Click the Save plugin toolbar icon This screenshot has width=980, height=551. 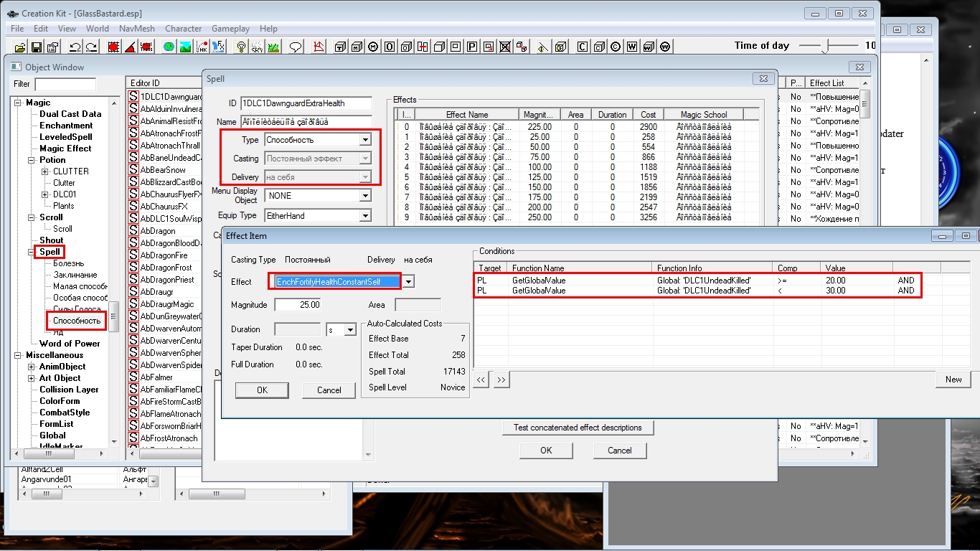coord(36,47)
